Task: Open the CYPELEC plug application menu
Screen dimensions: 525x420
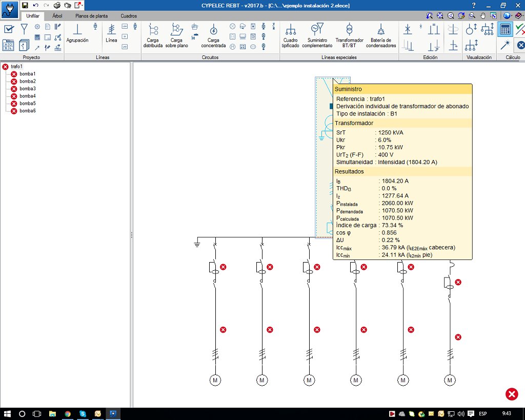Action: click(x=9, y=10)
